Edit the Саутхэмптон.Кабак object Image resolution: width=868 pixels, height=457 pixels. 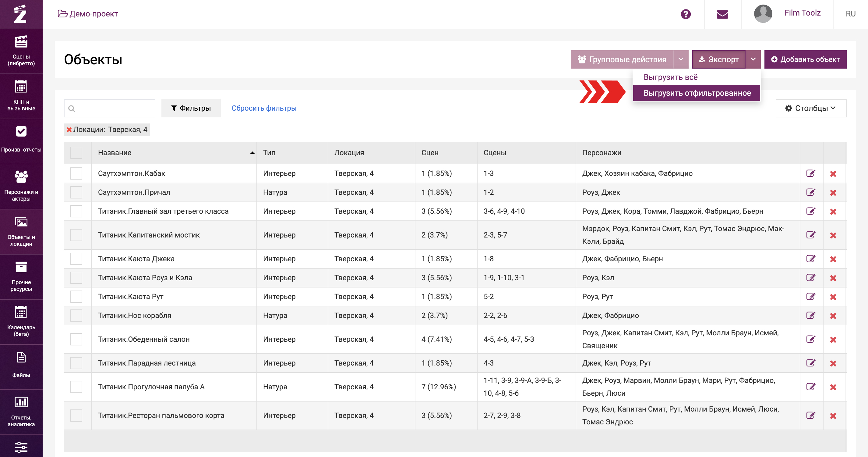coord(810,173)
